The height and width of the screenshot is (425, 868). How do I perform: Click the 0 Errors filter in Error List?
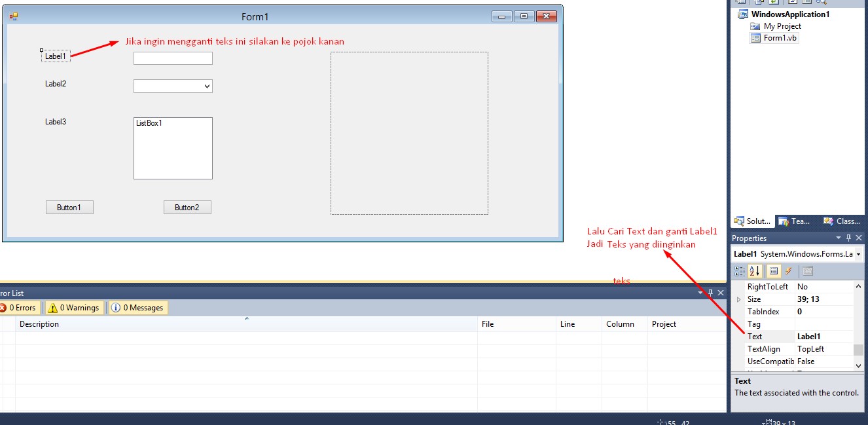coord(20,307)
